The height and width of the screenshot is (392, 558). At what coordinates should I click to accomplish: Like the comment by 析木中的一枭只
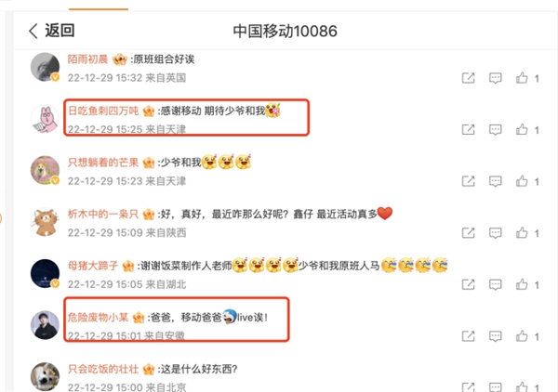(x=522, y=233)
